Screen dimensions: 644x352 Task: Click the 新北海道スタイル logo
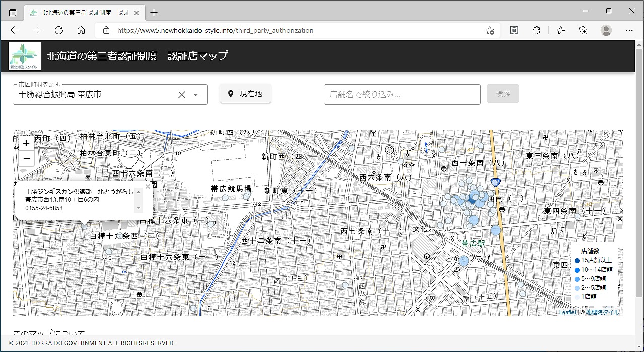point(25,56)
